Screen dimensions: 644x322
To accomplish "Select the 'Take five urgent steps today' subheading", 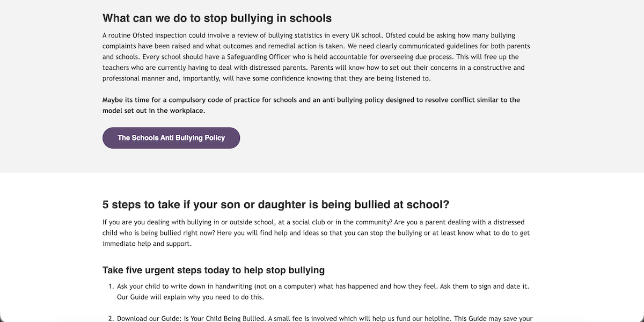I will (214, 270).
